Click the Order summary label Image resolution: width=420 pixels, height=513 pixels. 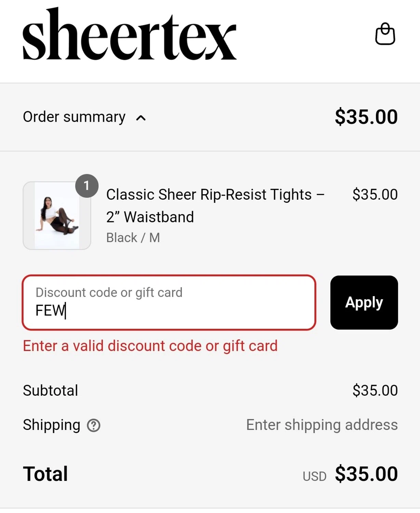[74, 117]
